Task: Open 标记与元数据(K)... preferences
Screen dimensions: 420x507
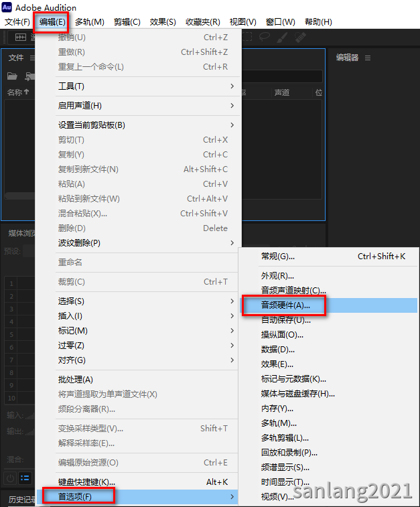Action: pyautogui.click(x=329, y=379)
